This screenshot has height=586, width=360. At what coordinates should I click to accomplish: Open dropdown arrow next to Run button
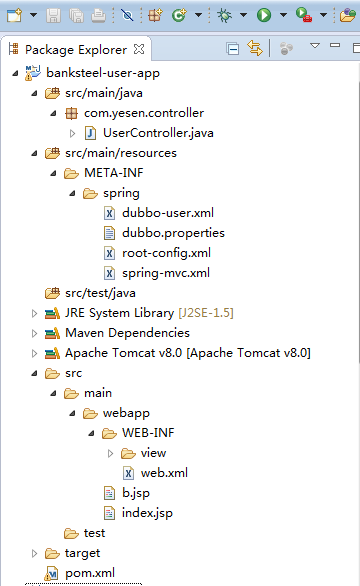[283, 15]
